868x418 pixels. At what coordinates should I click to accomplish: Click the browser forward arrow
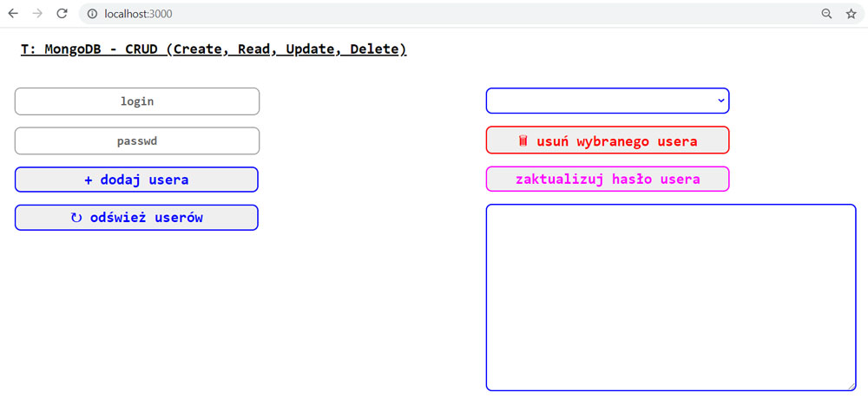37,14
